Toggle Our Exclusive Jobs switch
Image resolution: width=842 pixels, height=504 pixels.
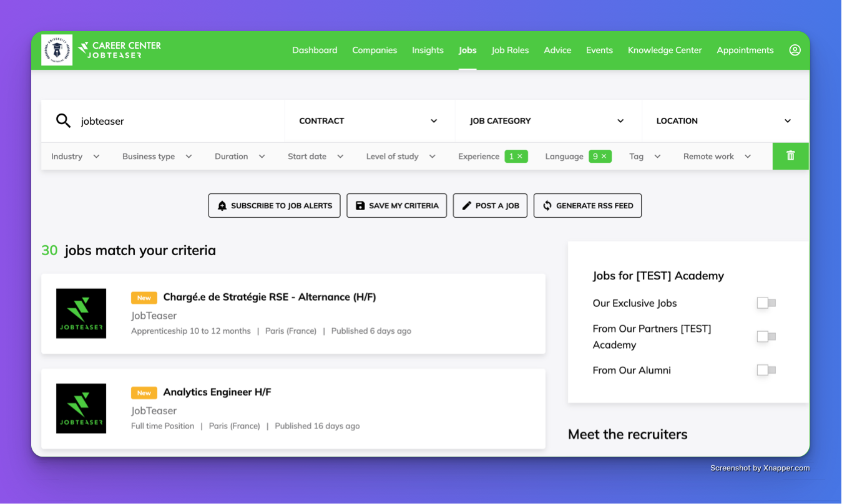coord(766,303)
